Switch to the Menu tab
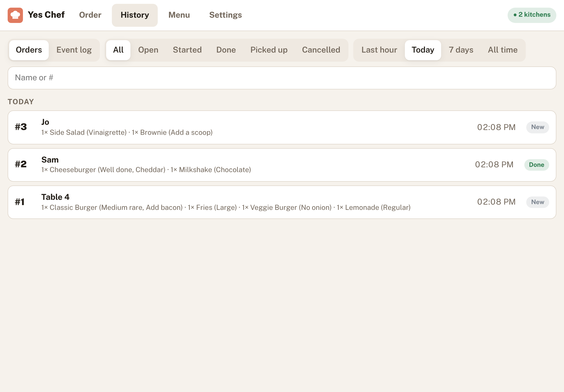This screenshot has height=392, width=564. 179,15
